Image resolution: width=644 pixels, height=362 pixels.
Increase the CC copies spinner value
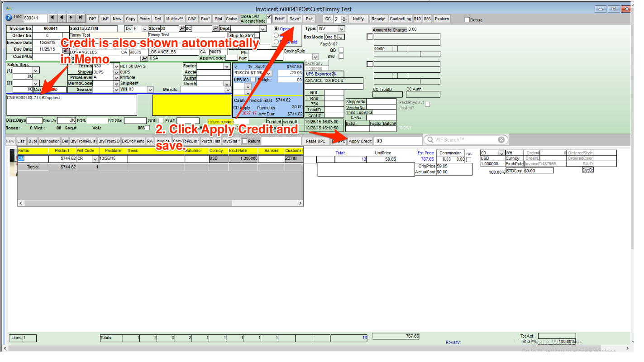click(x=344, y=17)
